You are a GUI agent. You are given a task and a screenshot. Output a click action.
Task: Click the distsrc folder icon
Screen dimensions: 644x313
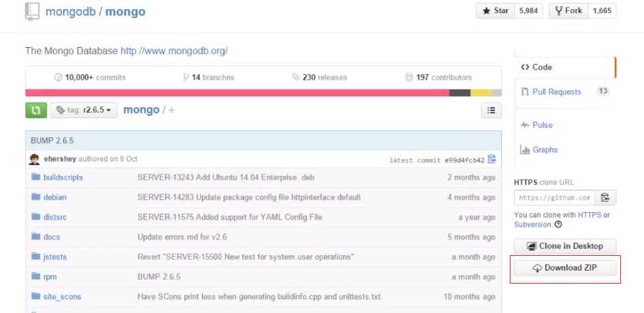coord(35,217)
